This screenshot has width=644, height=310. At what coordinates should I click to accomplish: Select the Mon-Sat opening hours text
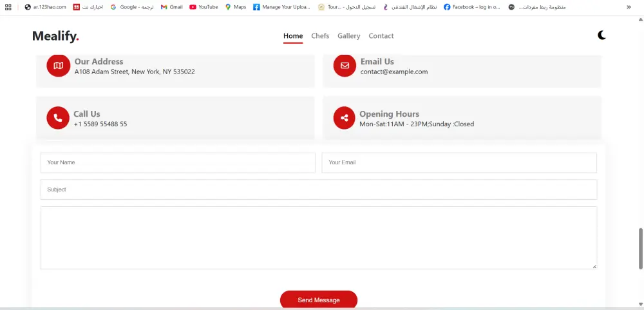417,124
